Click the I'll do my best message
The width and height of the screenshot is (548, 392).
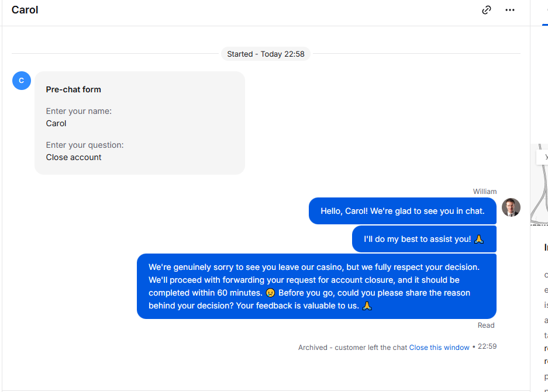tap(424, 239)
